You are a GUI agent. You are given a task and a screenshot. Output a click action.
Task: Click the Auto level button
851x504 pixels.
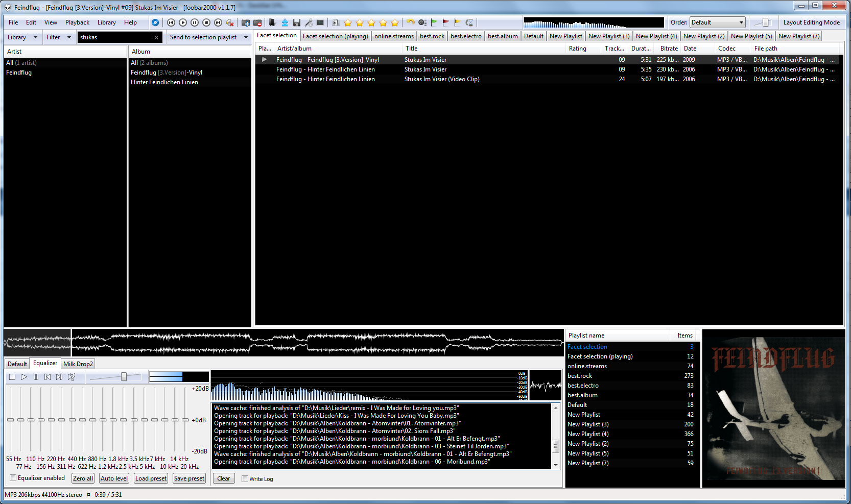(114, 478)
